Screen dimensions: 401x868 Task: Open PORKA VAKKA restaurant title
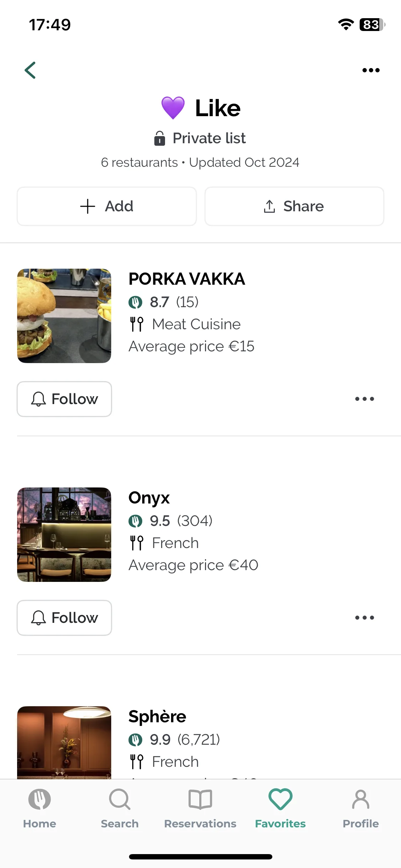point(187,279)
